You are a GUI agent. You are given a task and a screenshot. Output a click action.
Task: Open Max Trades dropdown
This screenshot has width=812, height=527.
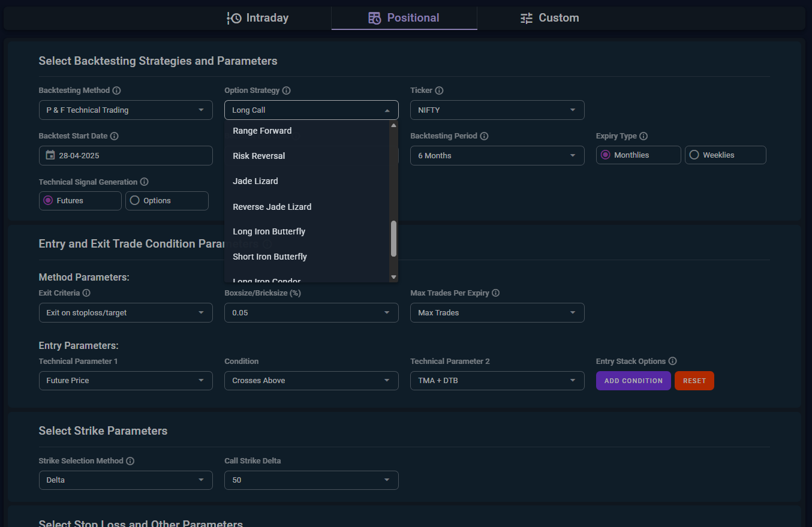pyautogui.click(x=497, y=313)
